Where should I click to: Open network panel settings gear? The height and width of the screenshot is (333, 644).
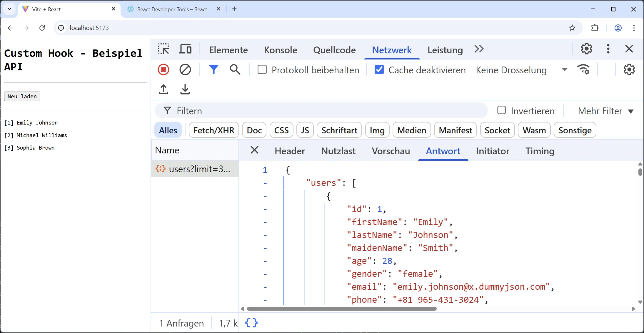click(x=629, y=70)
